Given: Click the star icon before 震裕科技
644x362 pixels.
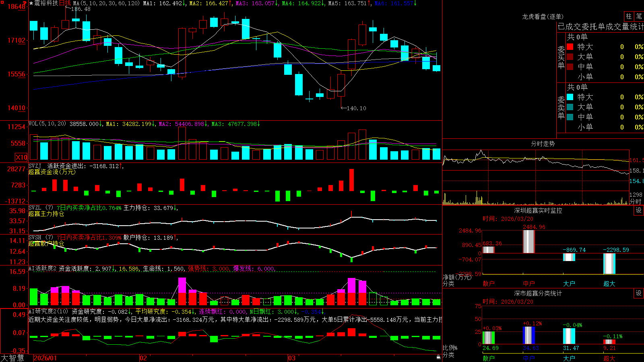Looking at the screenshot, I should point(31,3).
